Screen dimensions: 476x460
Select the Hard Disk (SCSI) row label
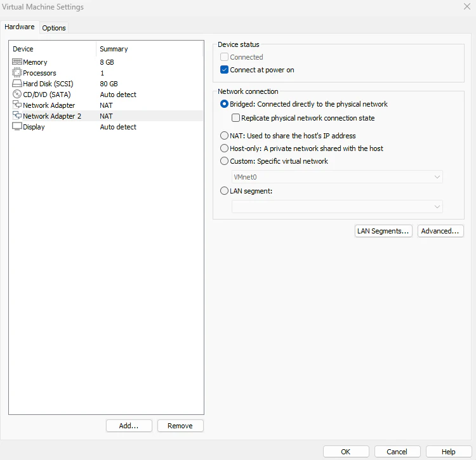click(48, 84)
